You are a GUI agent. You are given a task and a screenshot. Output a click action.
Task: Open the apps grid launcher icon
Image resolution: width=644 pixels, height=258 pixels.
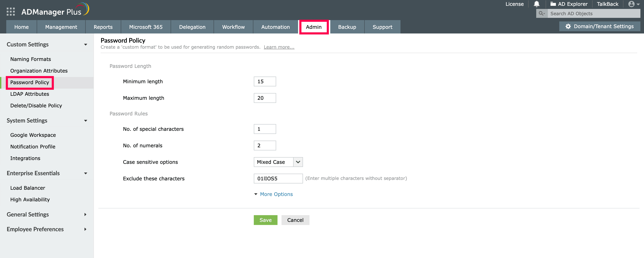11,12
